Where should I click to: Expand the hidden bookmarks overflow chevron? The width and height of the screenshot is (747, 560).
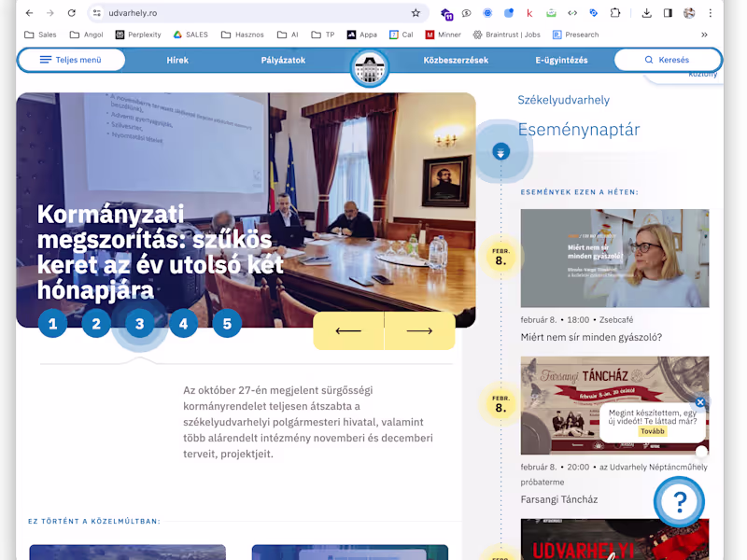704,35
